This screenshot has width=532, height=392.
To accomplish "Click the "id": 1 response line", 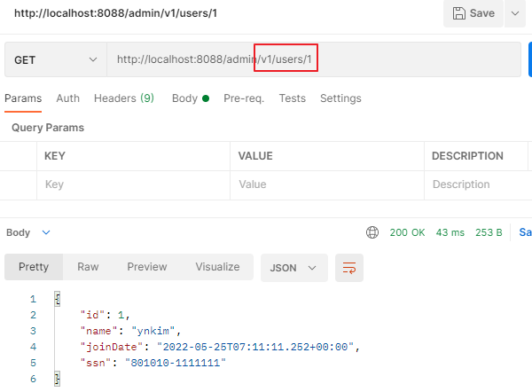I will (105, 315).
